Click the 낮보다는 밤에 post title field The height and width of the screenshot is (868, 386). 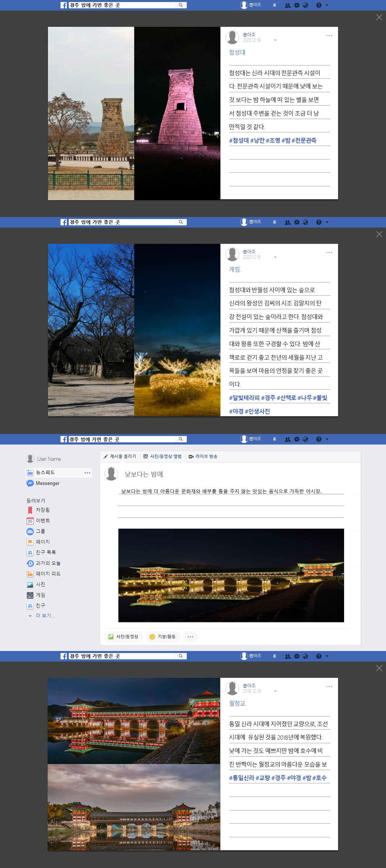tap(144, 474)
